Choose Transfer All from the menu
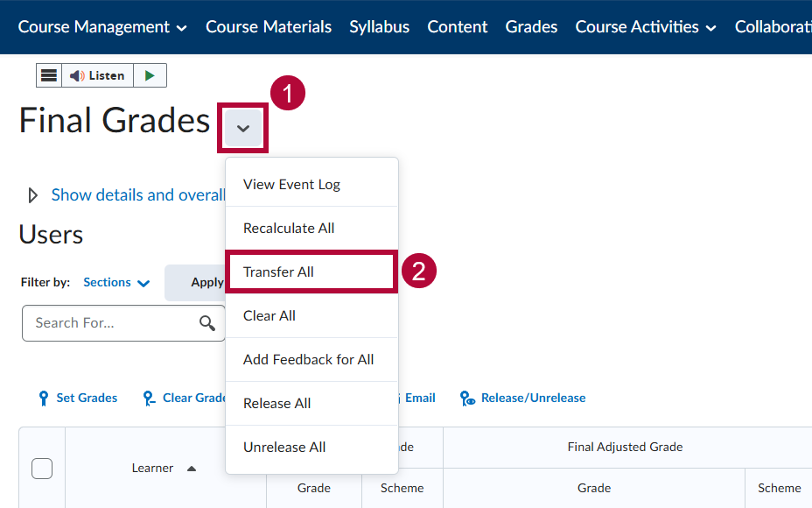Image resolution: width=812 pixels, height=508 pixels. pos(279,272)
